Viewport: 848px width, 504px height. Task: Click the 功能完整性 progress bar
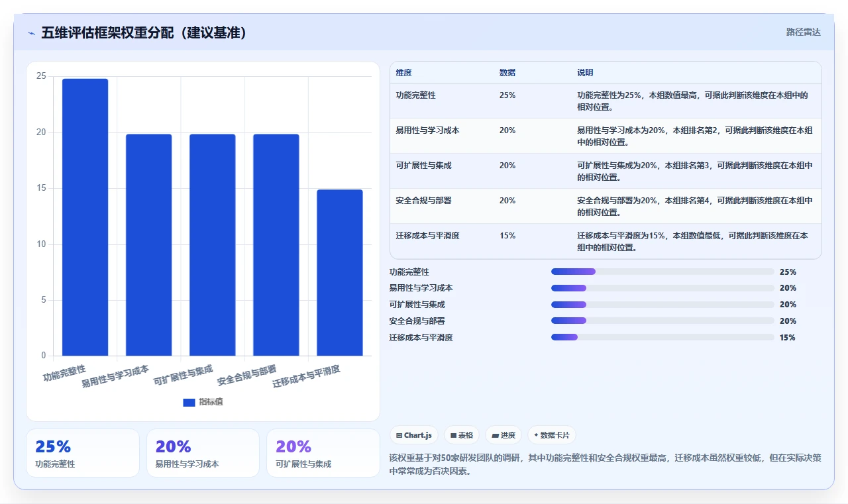pyautogui.click(x=662, y=272)
